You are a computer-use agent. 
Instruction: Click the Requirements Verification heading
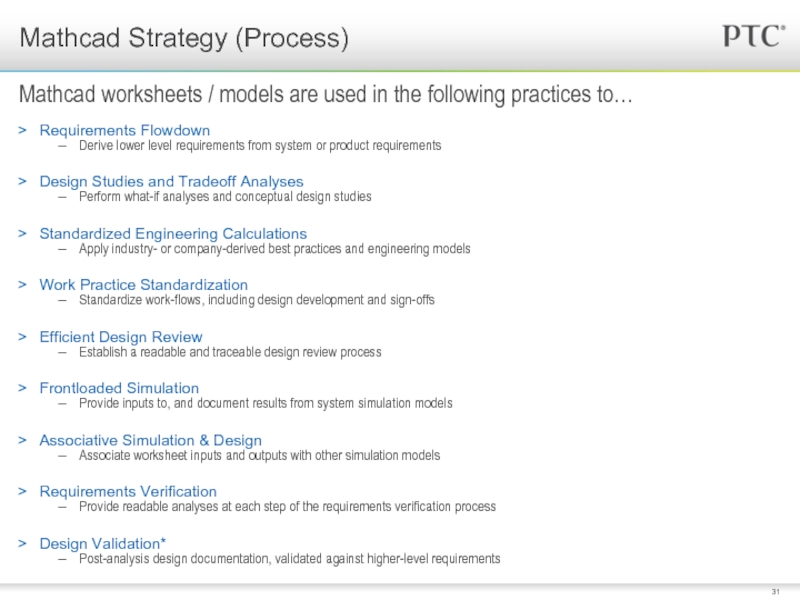(128, 491)
